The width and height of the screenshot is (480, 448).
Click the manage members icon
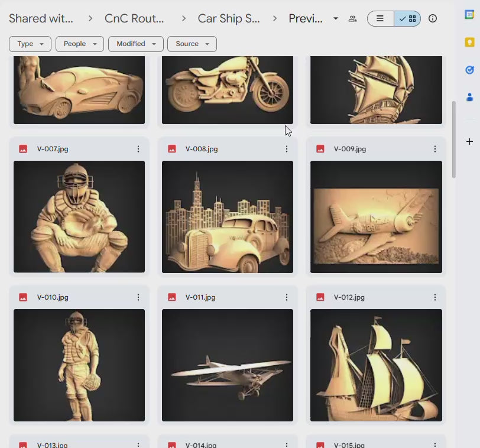(352, 18)
